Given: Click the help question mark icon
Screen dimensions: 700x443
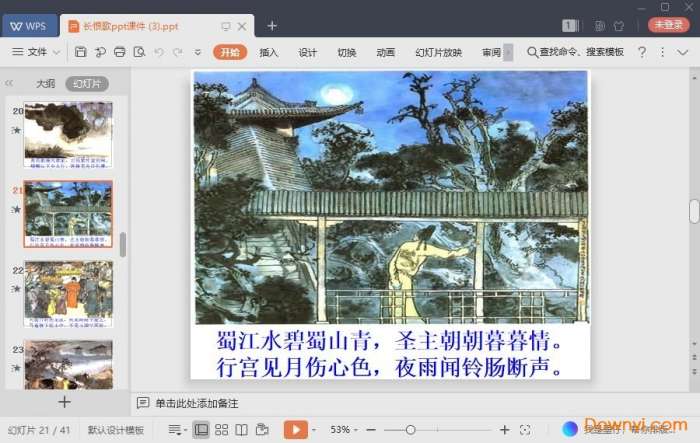Looking at the screenshot, I should tap(642, 52).
